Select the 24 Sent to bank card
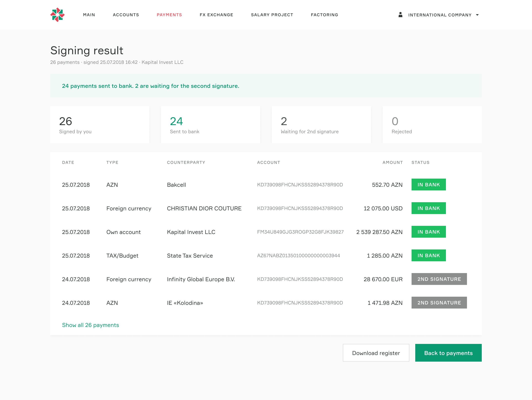The image size is (532, 400). click(x=210, y=125)
